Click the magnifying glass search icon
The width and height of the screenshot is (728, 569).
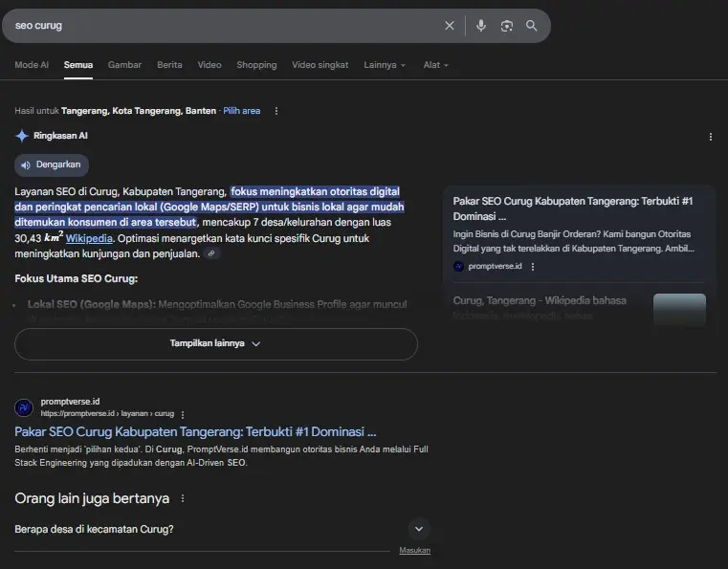point(532,26)
